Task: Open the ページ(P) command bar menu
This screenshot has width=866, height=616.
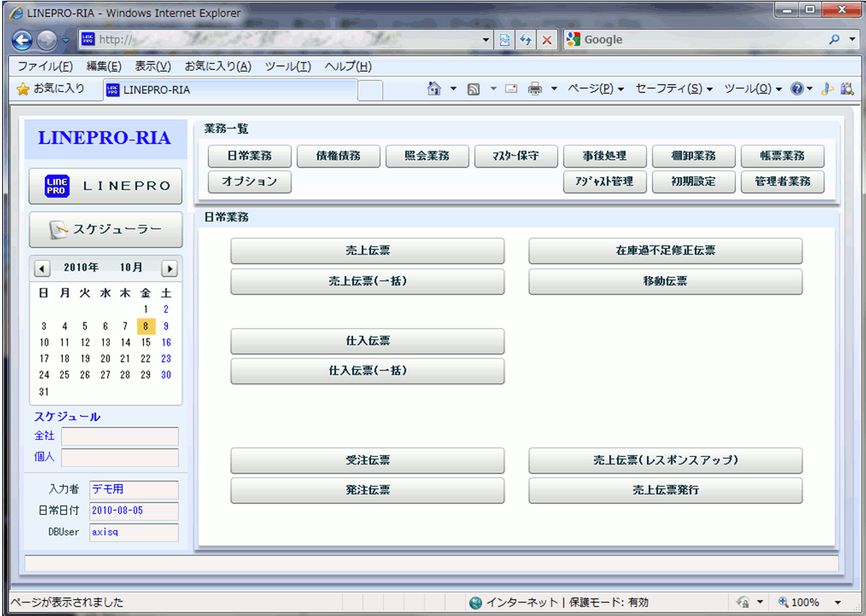Action: coord(596,89)
